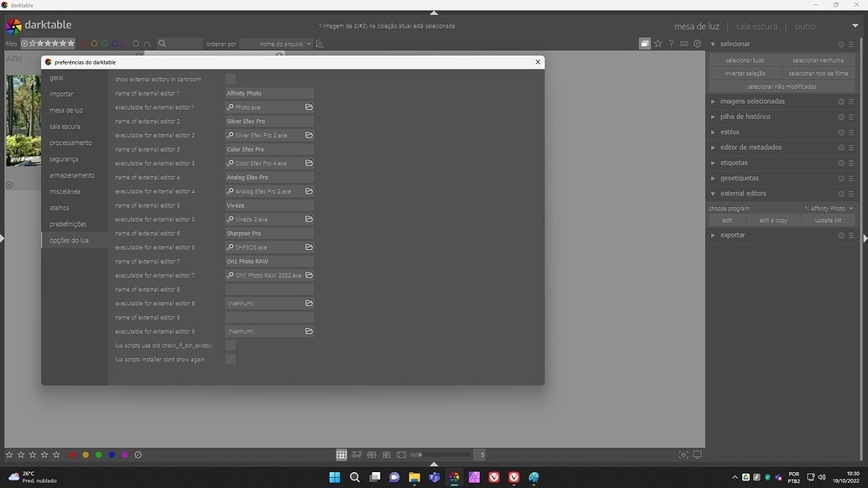The height and width of the screenshot is (488, 868).
Task: Enable show external editors in darkroom
Action: pyautogui.click(x=231, y=79)
